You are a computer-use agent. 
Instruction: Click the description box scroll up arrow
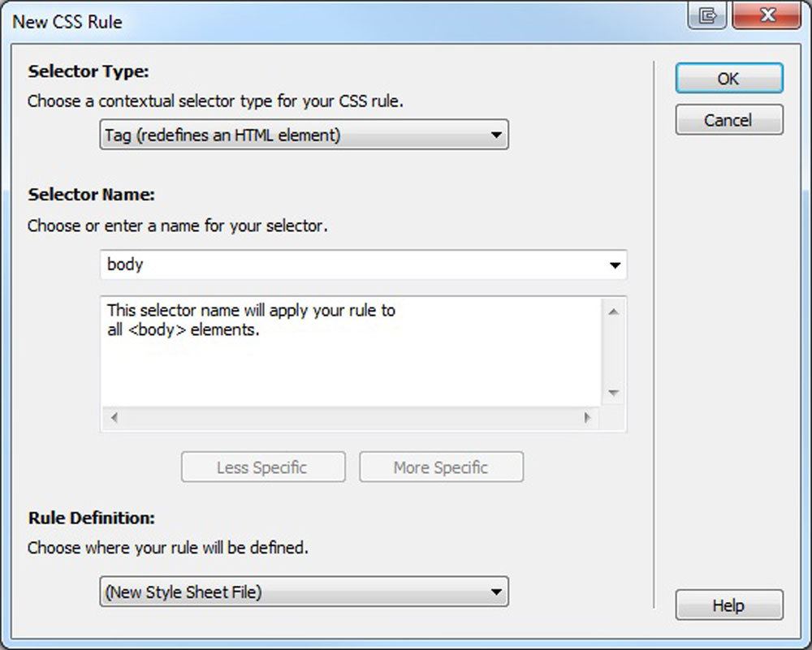(x=614, y=312)
